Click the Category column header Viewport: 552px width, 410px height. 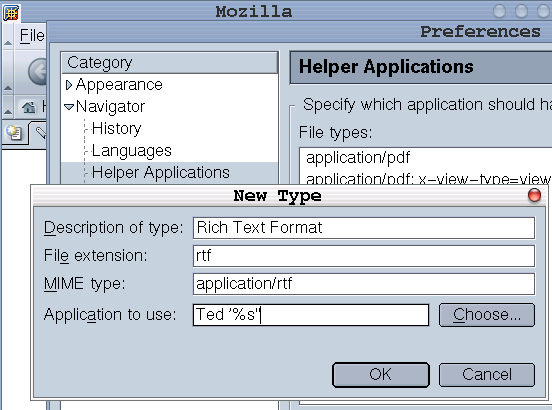point(170,63)
